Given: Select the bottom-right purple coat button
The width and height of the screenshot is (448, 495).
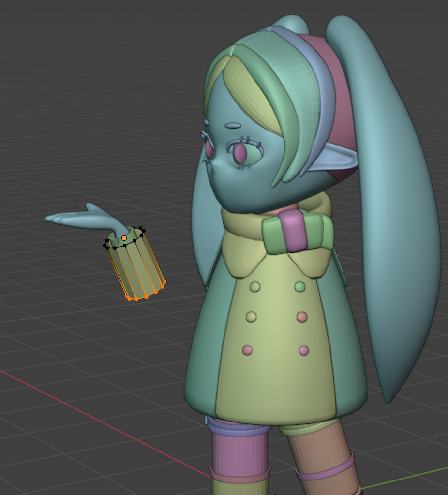Looking at the screenshot, I should [304, 350].
